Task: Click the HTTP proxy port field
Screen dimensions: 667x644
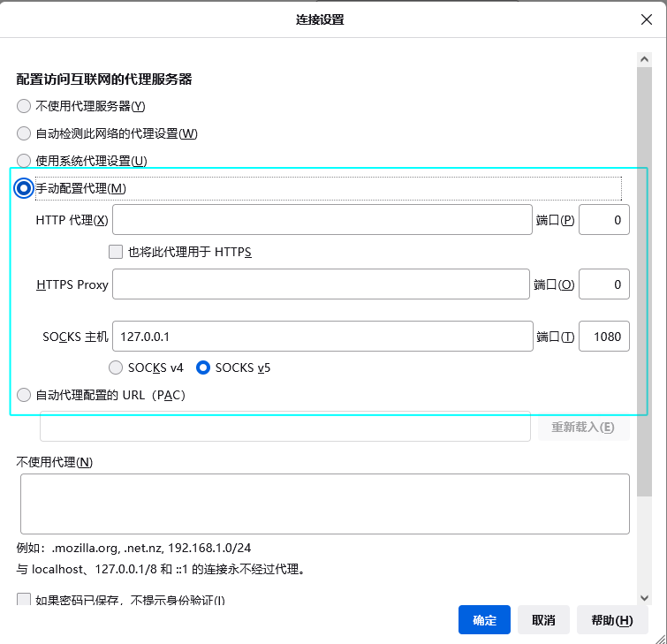Action: point(603,220)
